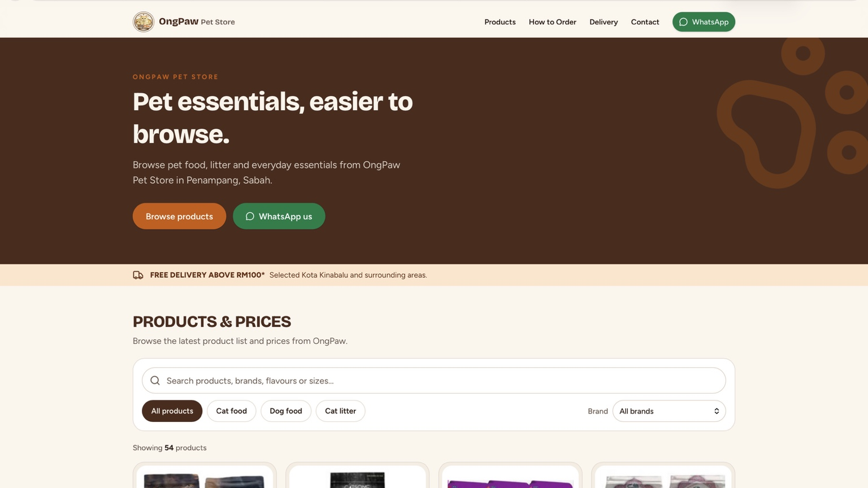Viewport: 868px width, 488px height.
Task: Click the 'Brand' label beside the dropdown
Action: pyautogui.click(x=598, y=411)
